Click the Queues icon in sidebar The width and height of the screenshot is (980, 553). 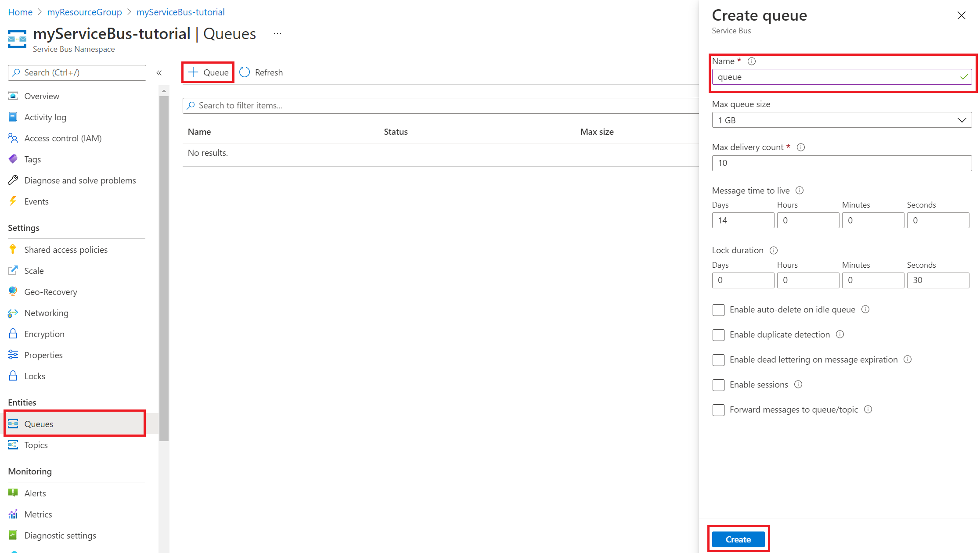click(13, 423)
